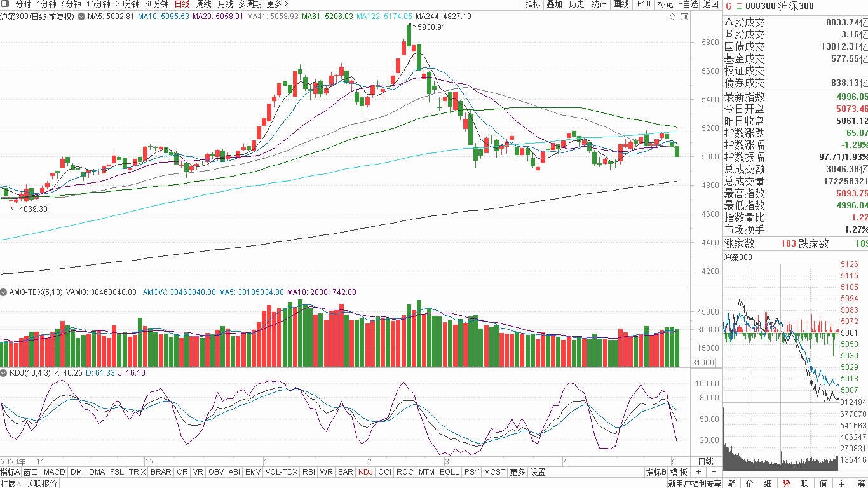The image size is (868, 488).
Task: Select the 日线 daily period
Action: [x=182, y=4]
